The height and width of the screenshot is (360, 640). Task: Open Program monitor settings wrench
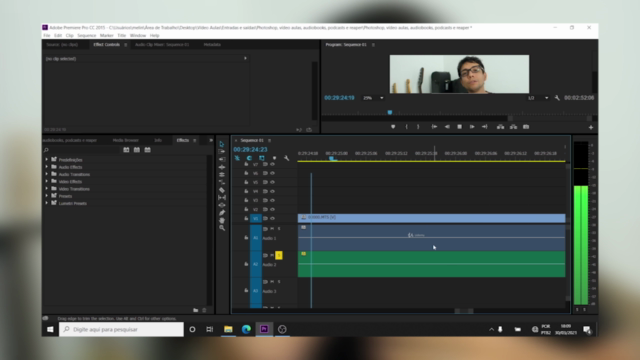pyautogui.click(x=557, y=98)
